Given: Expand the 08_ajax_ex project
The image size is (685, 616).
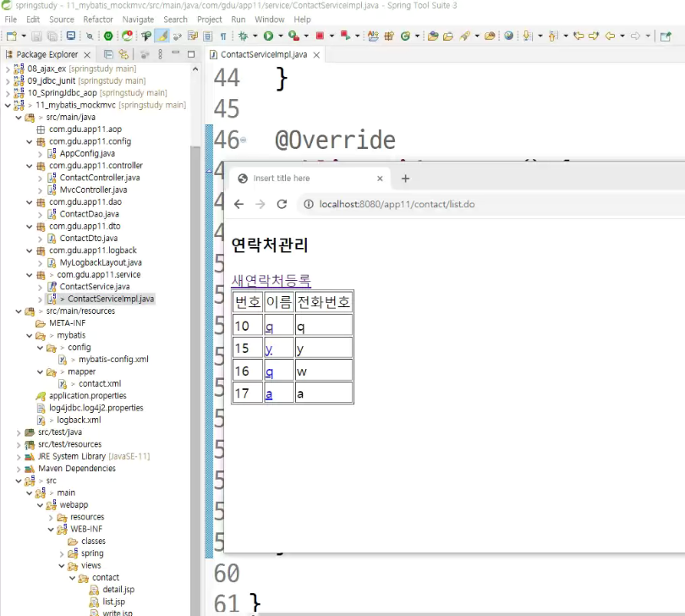Looking at the screenshot, I should [8, 69].
